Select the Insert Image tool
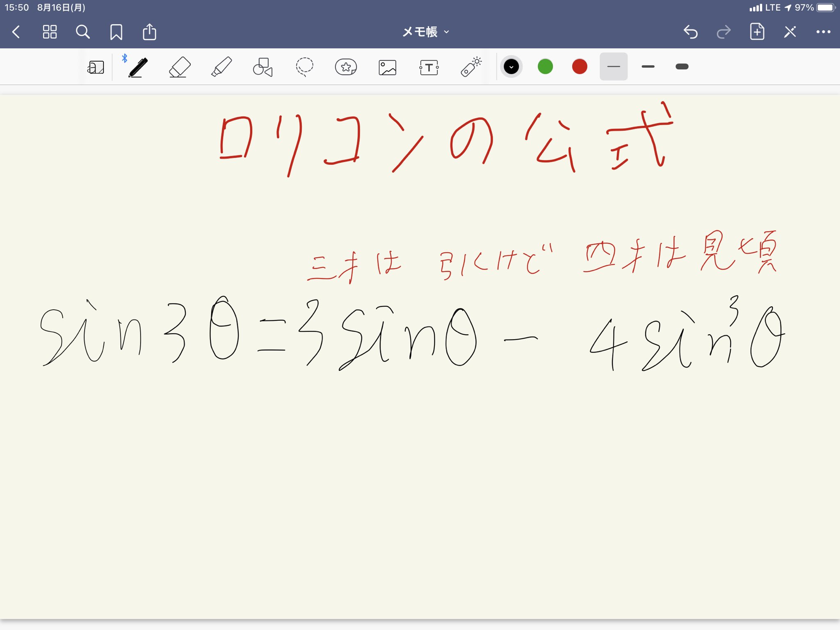The image size is (840, 630). [x=387, y=67]
